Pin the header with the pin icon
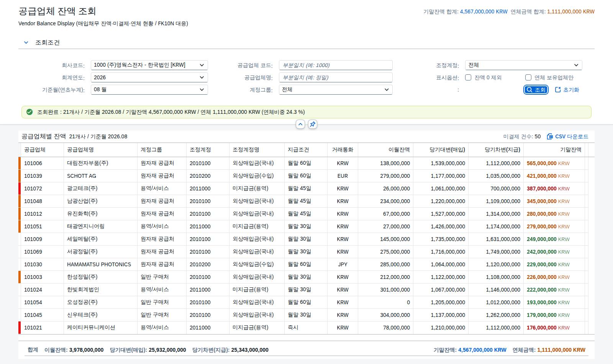The image size is (613, 364). click(x=313, y=124)
